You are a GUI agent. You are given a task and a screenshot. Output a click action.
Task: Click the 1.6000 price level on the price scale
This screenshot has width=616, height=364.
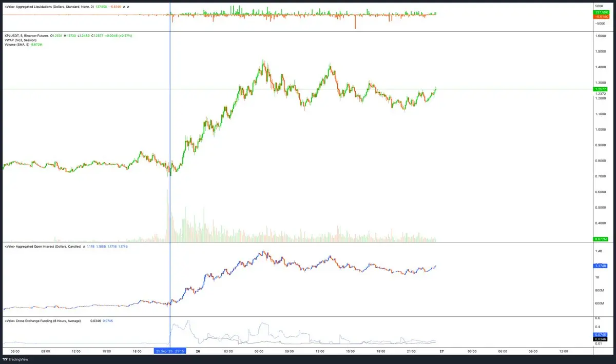[x=601, y=36]
